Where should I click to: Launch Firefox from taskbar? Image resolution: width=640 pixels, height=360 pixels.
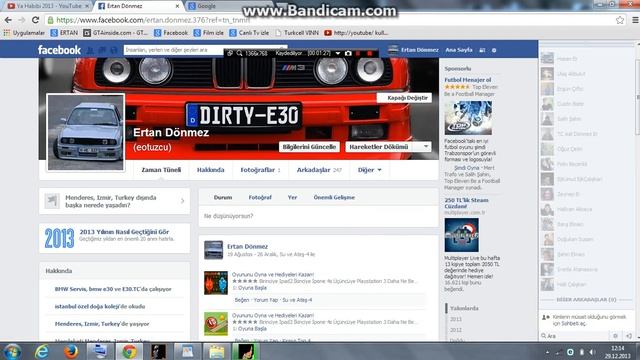point(71,351)
